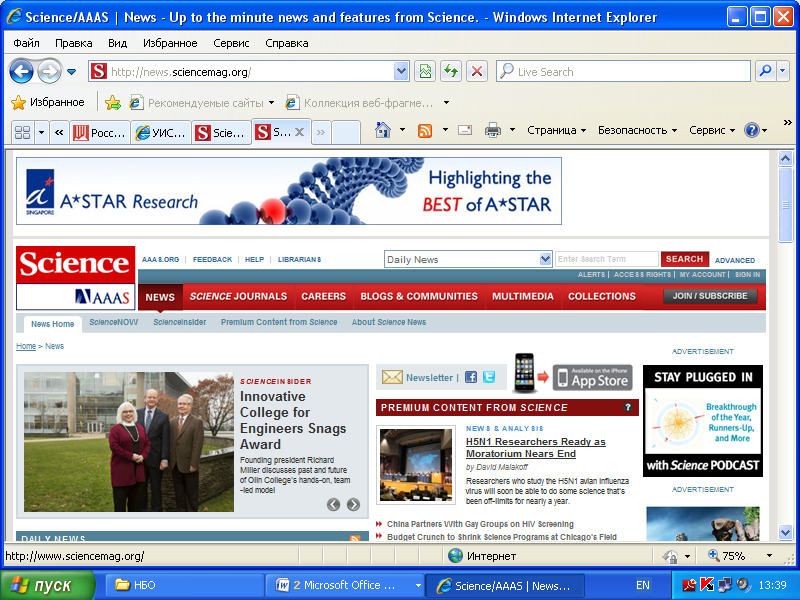The image size is (800, 600).
Task: Click the blue Help question icon
Action: 752,131
